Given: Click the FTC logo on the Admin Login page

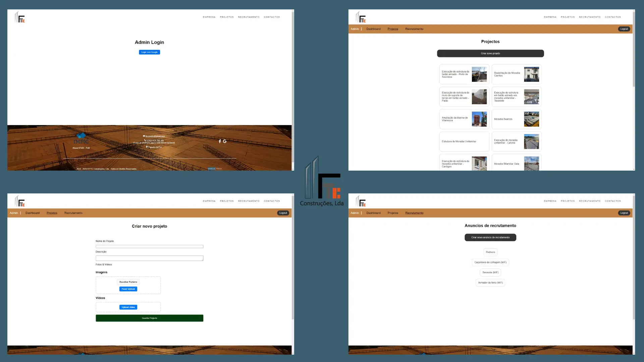Looking at the screenshot, I should coord(19,17).
